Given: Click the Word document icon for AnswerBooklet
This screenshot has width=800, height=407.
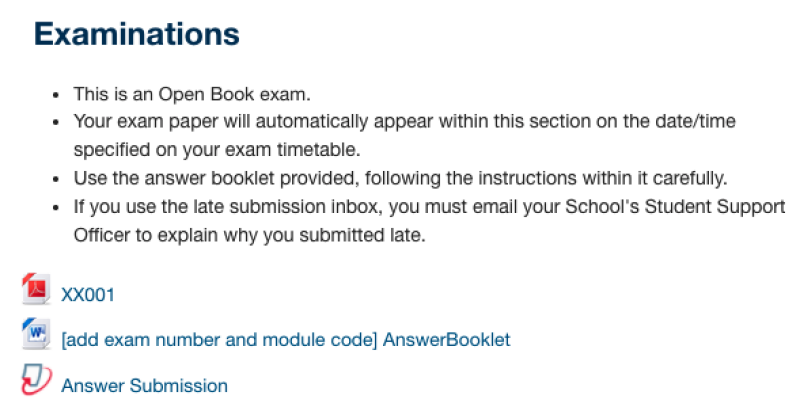Looking at the screenshot, I should (x=36, y=334).
